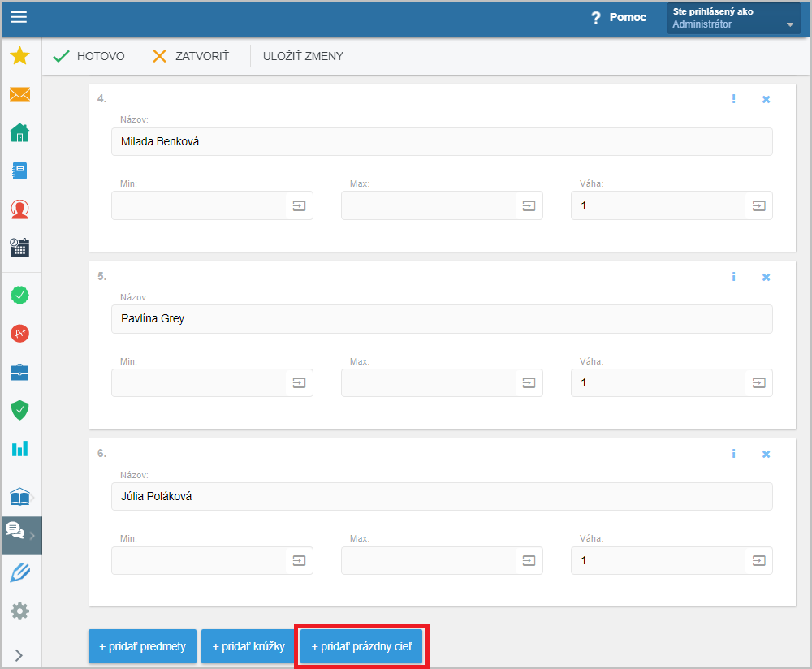Open the chat bubbles communication icon
Screen dimensions: 812x669
click(15, 530)
